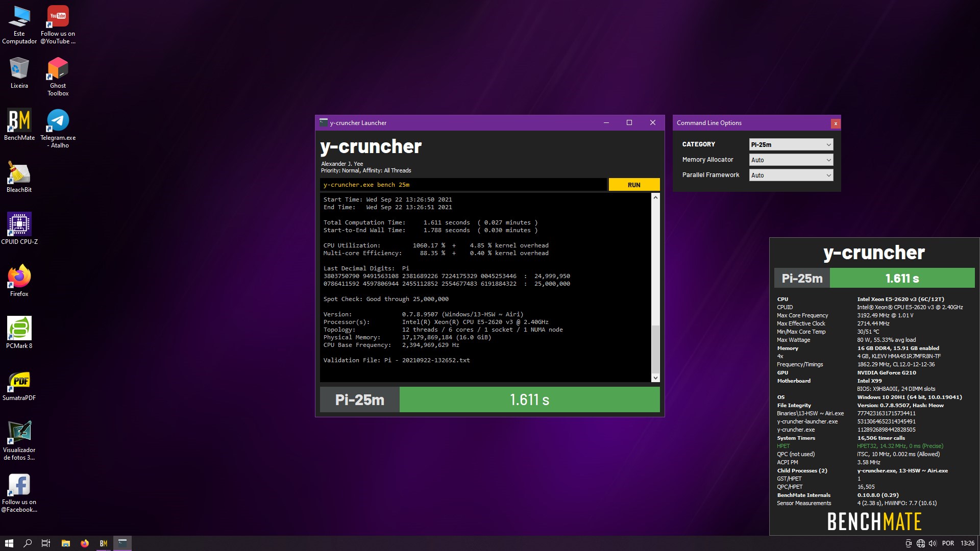Image resolution: width=980 pixels, height=551 pixels.
Task: Launch Firefox from desktop icon
Action: tap(19, 281)
